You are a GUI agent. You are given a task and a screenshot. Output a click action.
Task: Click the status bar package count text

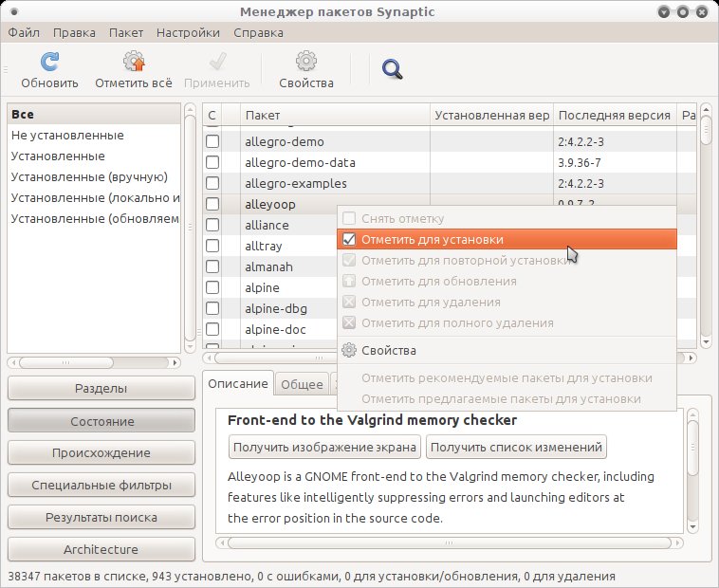311,576
